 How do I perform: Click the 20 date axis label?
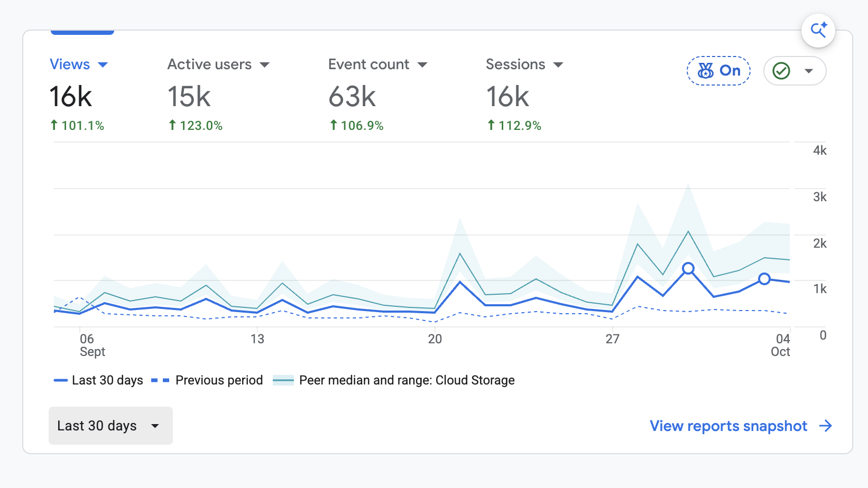click(x=435, y=339)
